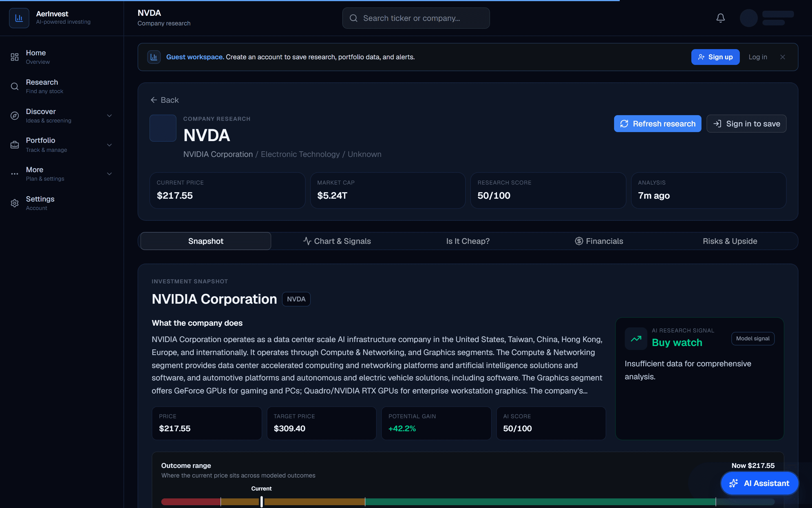The width and height of the screenshot is (812, 508).
Task: Click Electronic Technology category text
Action: coord(300,154)
